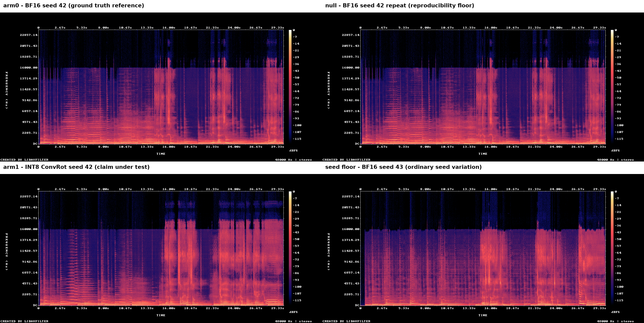Click the -57 scale value in null panel
The width and height of the screenshot is (644, 323).
click(618, 84)
